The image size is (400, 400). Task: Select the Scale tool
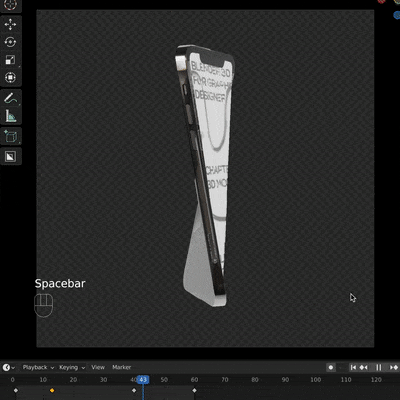[x=10, y=60]
